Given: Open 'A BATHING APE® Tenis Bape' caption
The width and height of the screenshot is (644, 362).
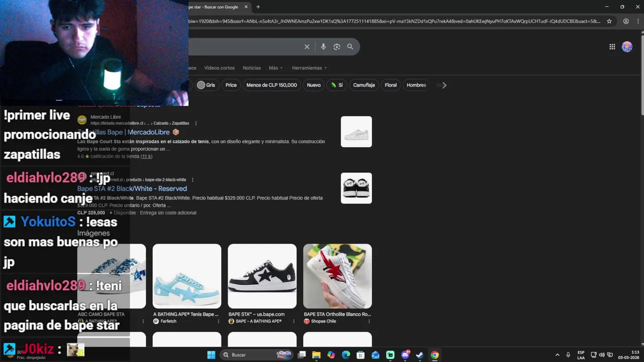Looking at the screenshot, I should [x=186, y=314].
